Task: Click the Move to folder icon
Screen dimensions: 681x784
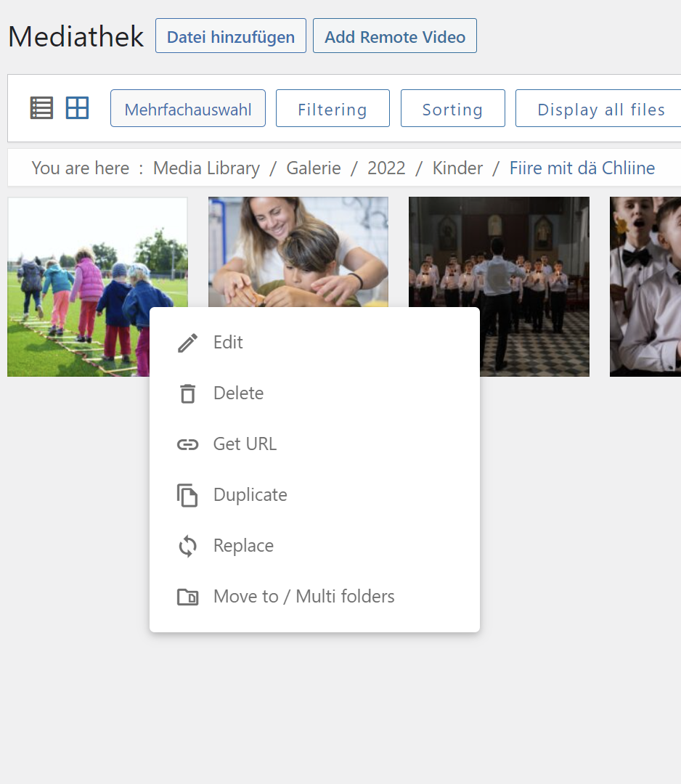Action: pos(187,597)
